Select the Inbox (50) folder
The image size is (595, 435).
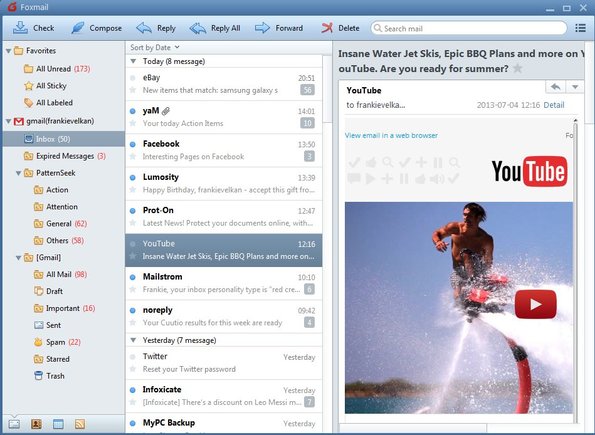(x=64, y=139)
